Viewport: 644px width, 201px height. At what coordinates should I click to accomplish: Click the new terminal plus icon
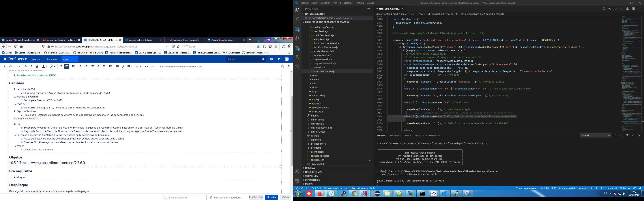click(616, 135)
